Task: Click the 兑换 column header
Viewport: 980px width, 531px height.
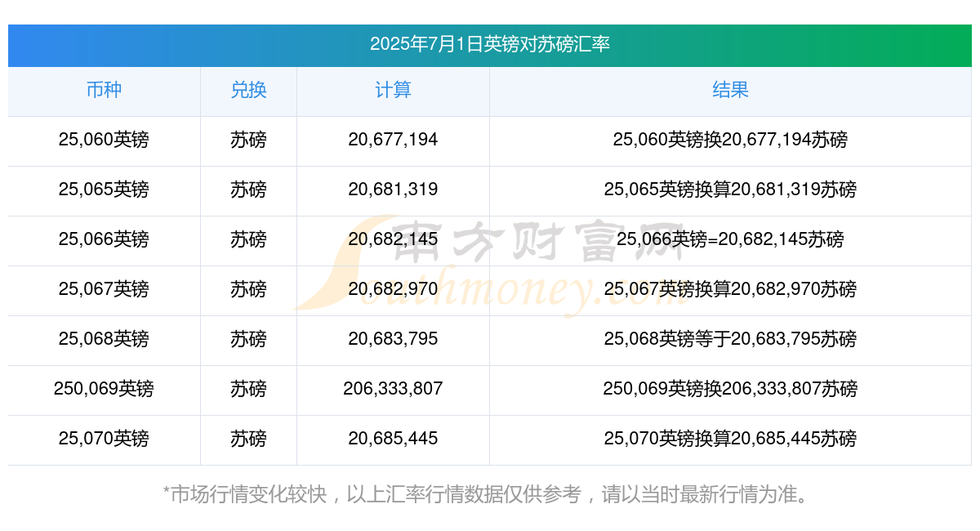Action: tap(248, 90)
